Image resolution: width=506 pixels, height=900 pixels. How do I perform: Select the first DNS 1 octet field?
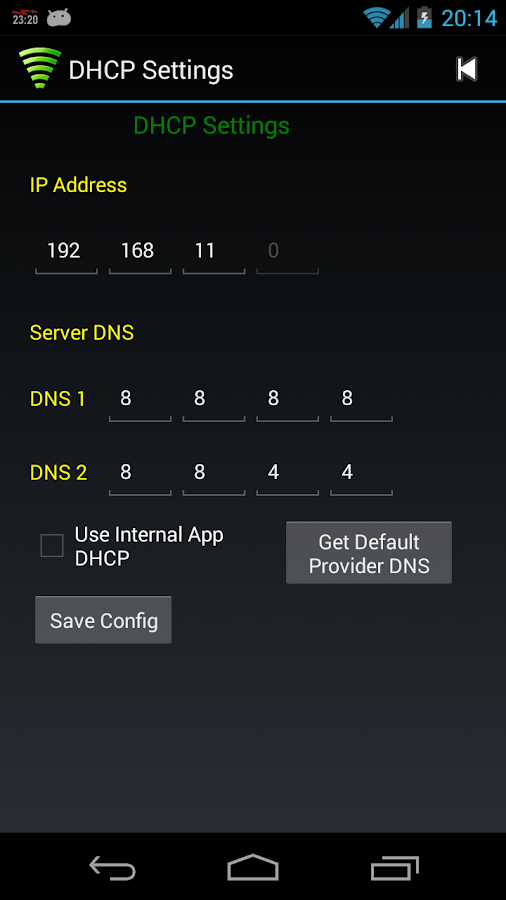coord(140,400)
